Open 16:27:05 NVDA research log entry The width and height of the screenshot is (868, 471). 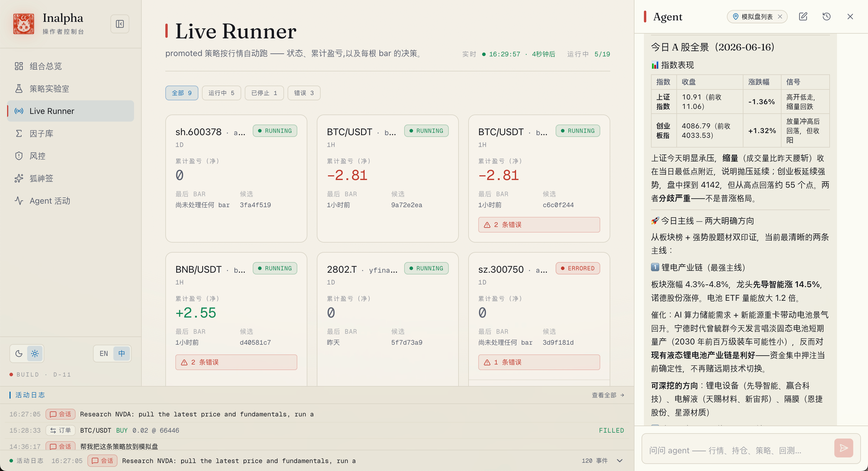point(317,414)
